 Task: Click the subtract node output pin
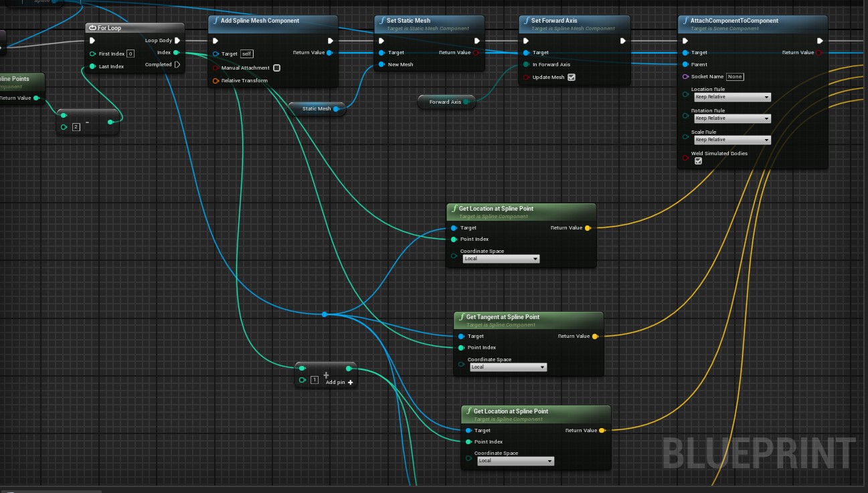click(111, 122)
